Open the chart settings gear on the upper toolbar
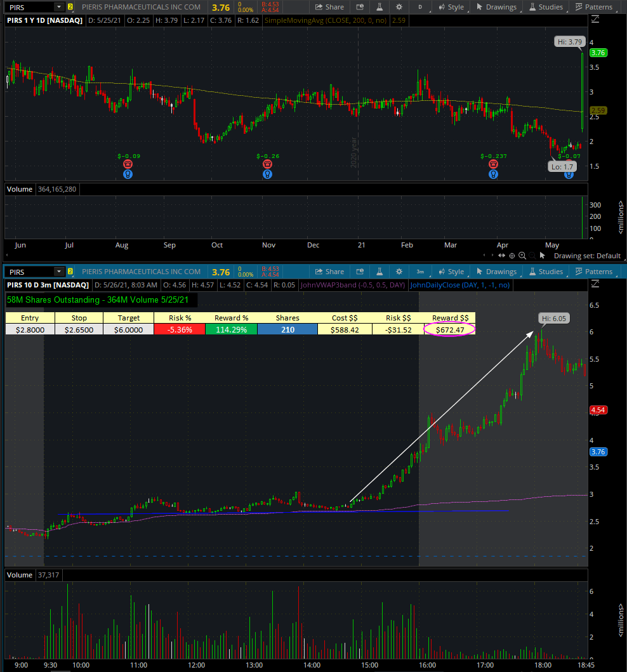Screen dimensions: 627x672 399,6
